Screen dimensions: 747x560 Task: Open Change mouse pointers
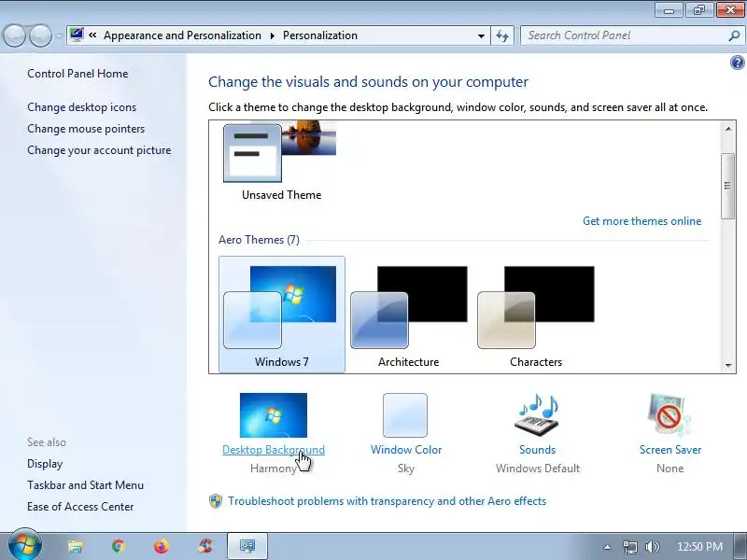tap(86, 129)
